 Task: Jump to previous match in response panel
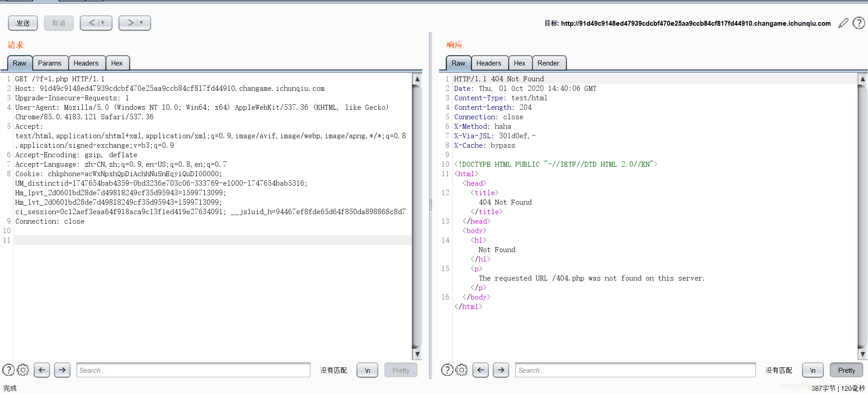click(481, 370)
